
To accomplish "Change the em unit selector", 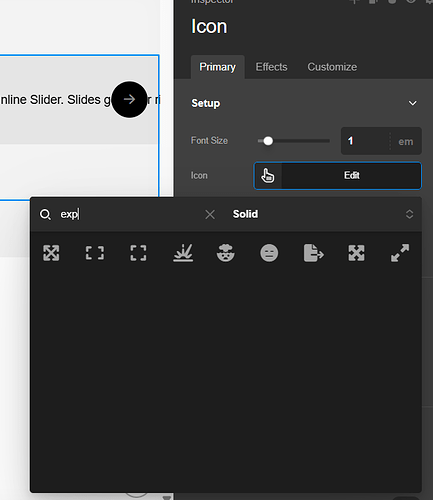I will point(406,141).
